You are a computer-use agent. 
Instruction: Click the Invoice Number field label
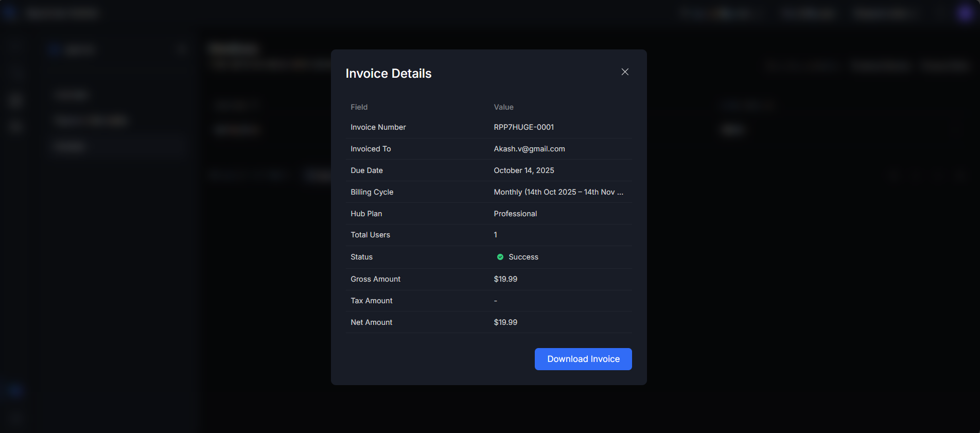[378, 127]
